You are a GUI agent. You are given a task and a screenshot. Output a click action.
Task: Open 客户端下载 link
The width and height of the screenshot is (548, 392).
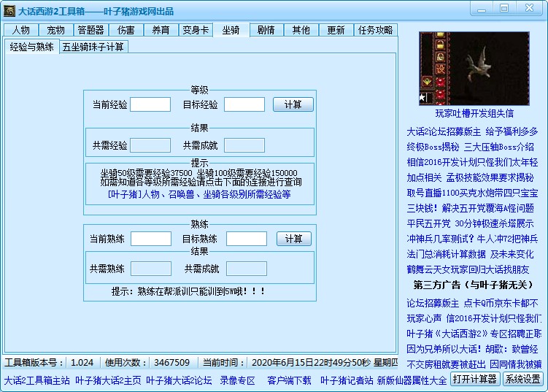289,380
